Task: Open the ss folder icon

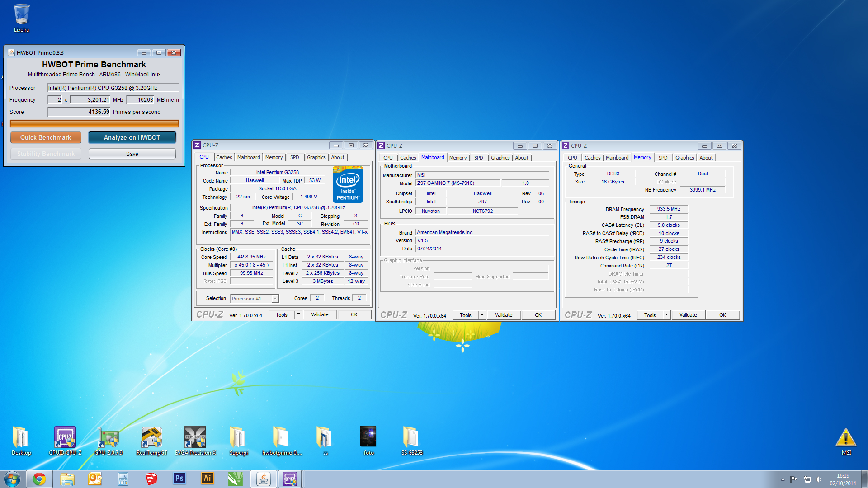Action: click(325, 441)
